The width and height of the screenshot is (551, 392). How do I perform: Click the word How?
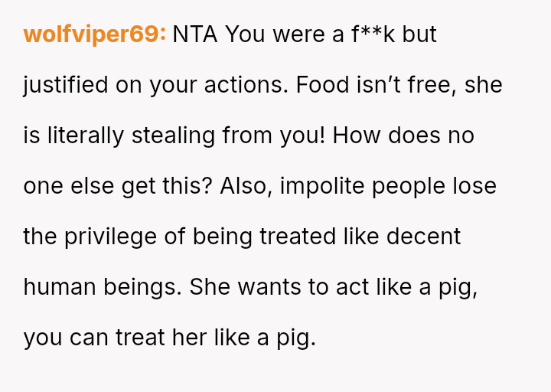click(351, 136)
